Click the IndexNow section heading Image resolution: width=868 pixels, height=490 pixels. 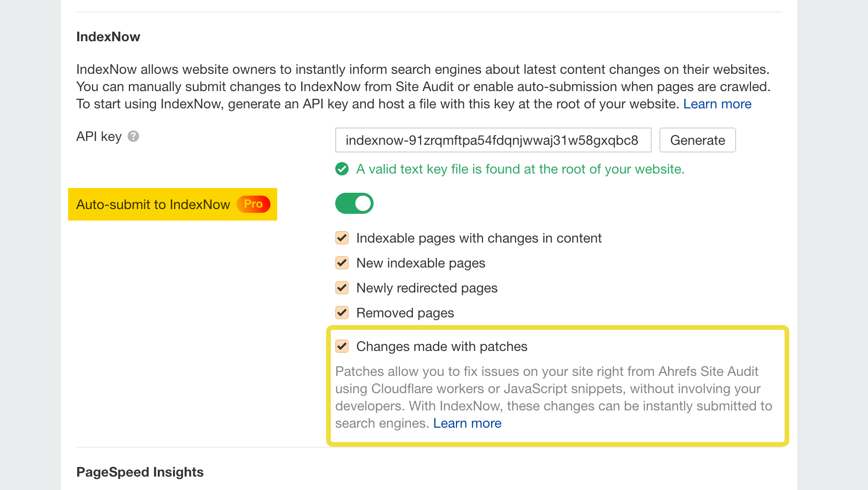pos(108,37)
